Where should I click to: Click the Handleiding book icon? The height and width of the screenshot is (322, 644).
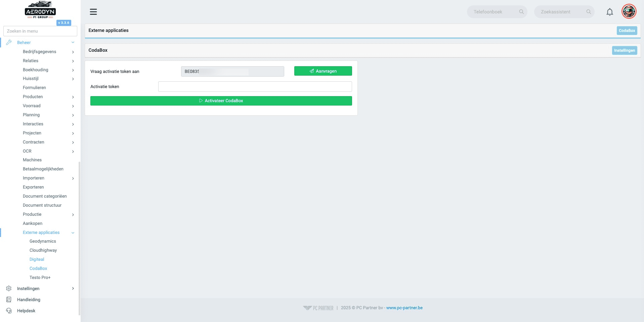click(9, 299)
